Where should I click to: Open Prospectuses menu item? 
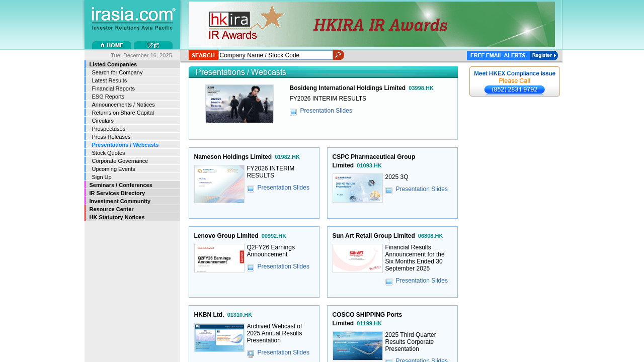pyautogui.click(x=132, y=129)
